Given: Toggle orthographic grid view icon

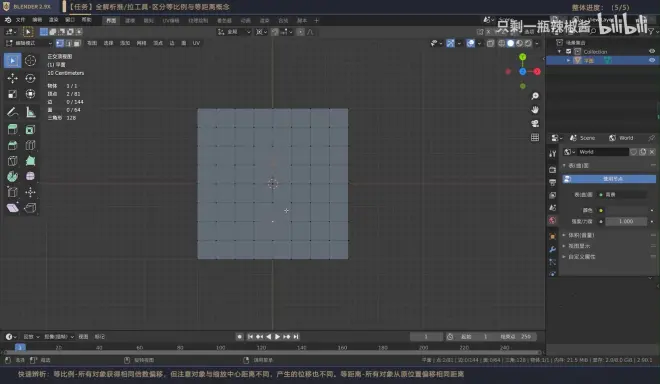Looking at the screenshot, I should click(x=535, y=137).
